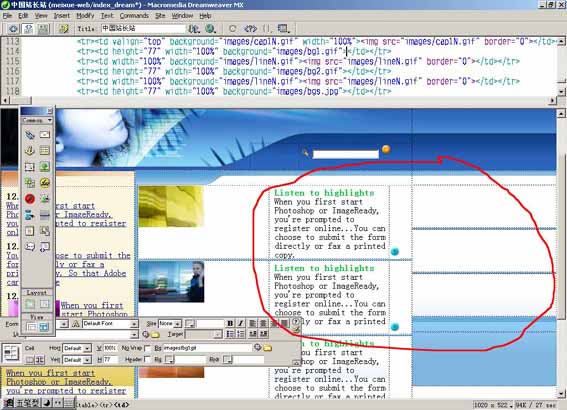Open the View Options toolbar icon
Screen dimensions: 567x410
284,29
